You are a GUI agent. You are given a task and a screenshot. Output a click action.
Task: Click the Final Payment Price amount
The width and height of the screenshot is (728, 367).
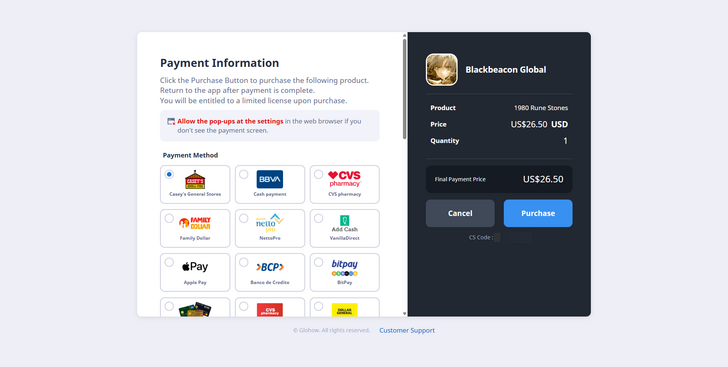click(543, 179)
